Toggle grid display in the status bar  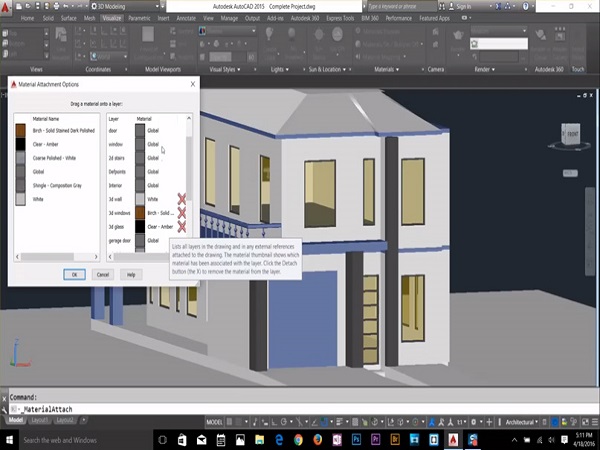230,422
